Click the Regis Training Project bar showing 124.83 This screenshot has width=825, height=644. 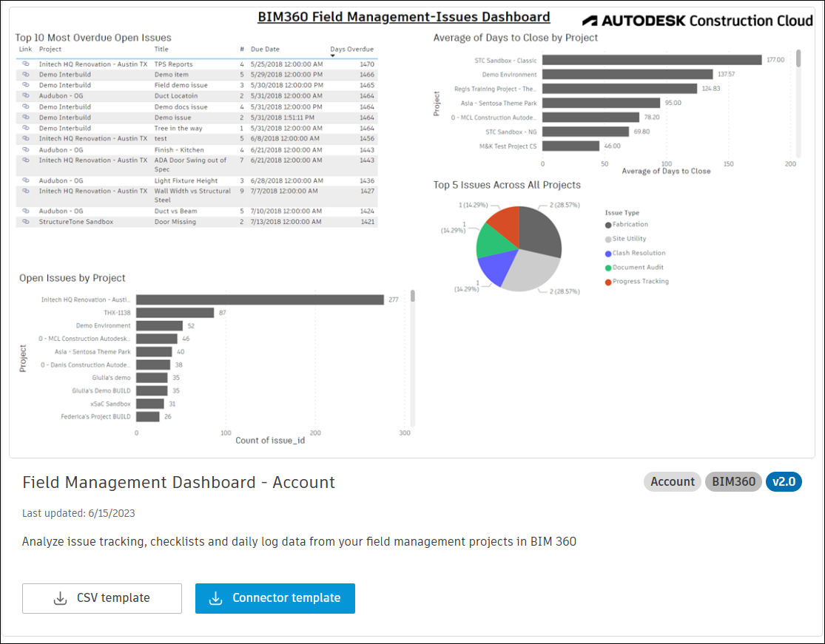tap(620, 89)
